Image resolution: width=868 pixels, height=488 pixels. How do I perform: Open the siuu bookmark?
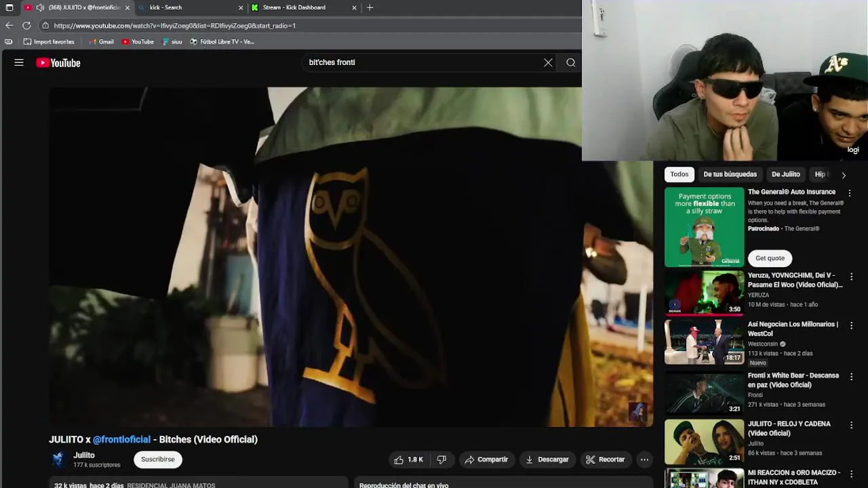[x=172, y=41]
